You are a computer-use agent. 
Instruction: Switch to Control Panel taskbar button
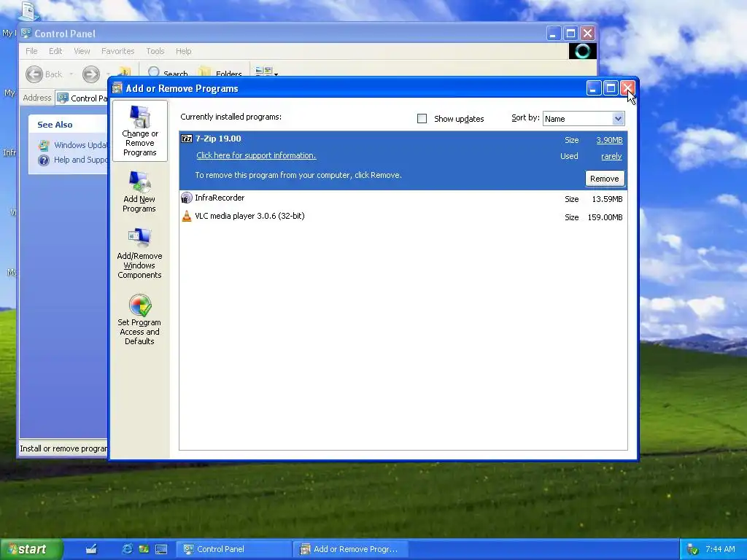pos(233,549)
